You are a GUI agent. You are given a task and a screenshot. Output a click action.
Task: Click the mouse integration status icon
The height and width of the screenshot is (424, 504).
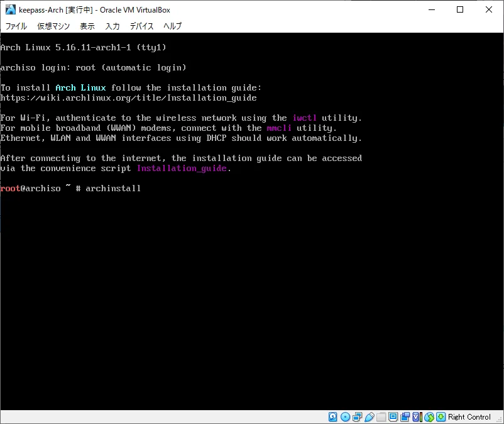pos(429,417)
